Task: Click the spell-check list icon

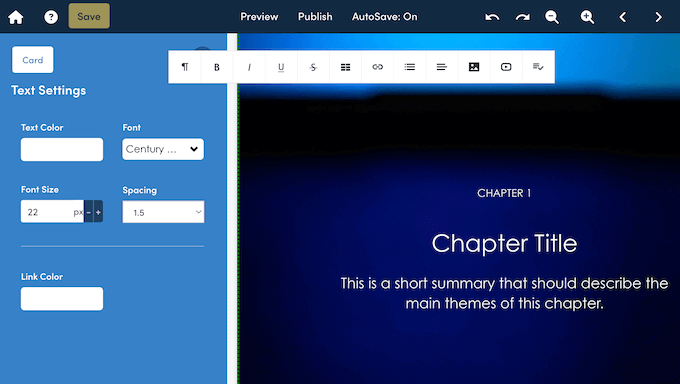Action: [538, 67]
